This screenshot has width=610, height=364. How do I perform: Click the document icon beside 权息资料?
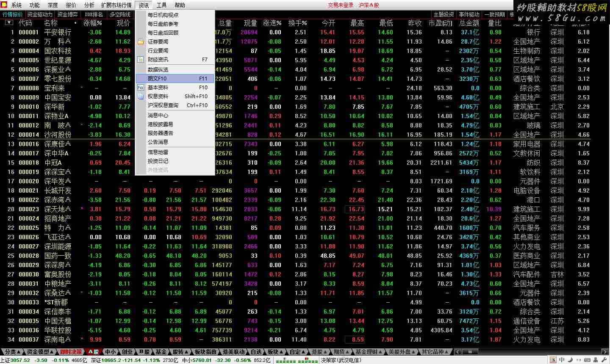tap(141, 97)
